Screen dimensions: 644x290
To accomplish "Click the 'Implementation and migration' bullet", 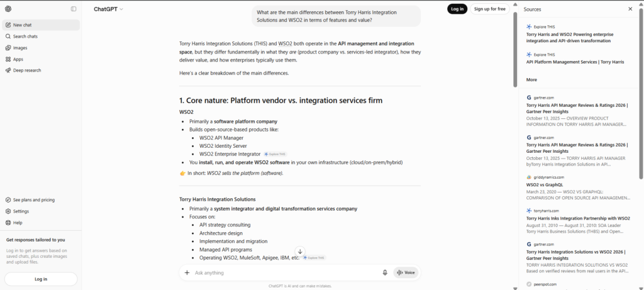I will click(233, 242).
